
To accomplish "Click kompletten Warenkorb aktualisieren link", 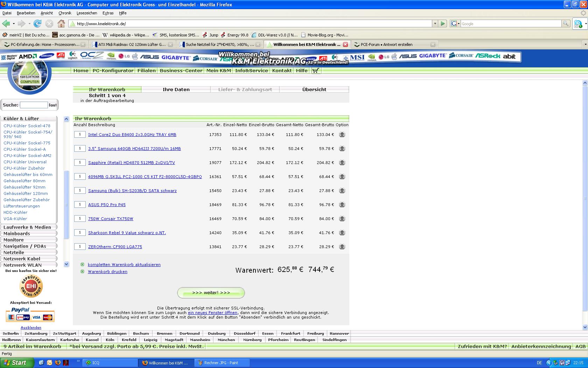I will pyautogui.click(x=124, y=265).
